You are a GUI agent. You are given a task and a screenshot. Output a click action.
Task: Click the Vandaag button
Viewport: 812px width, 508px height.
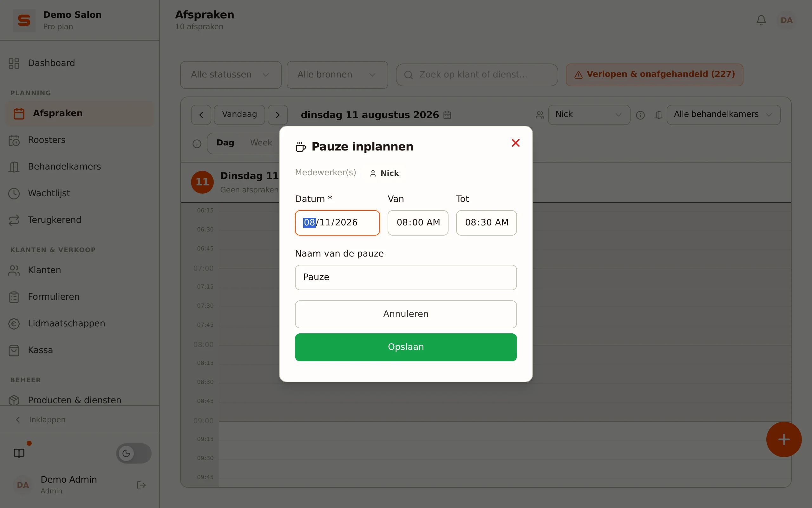point(239,115)
